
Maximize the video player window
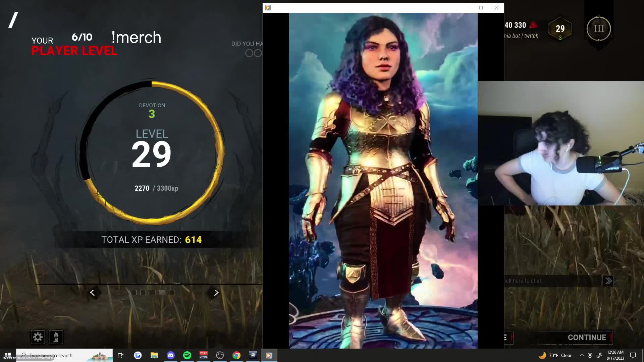tap(481, 8)
